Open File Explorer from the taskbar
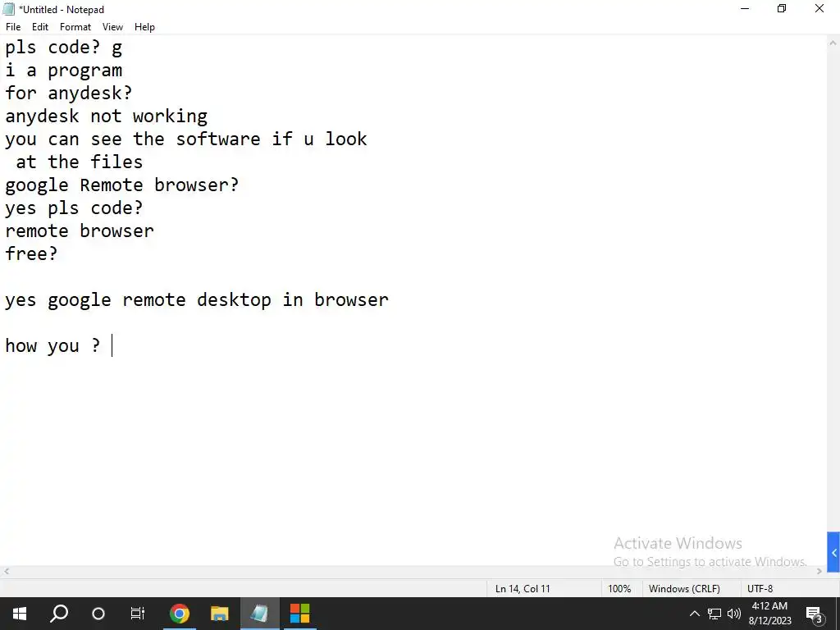Screen dimensions: 840x630 point(219,614)
